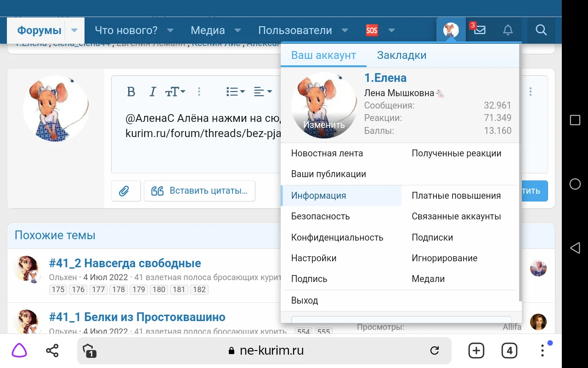Screen dimensions: 588x368
Task: Toggle bold formatting in the editor
Action: click(131, 92)
